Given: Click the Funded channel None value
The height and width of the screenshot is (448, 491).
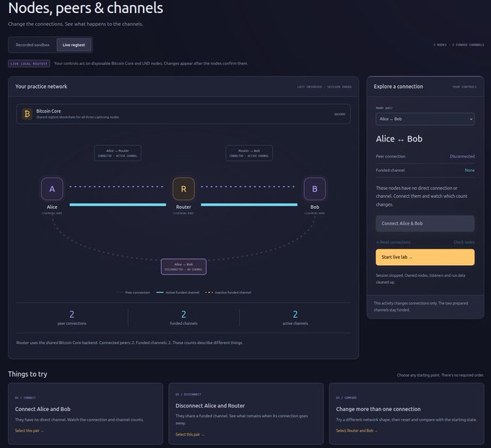Looking at the screenshot, I should (469, 170).
